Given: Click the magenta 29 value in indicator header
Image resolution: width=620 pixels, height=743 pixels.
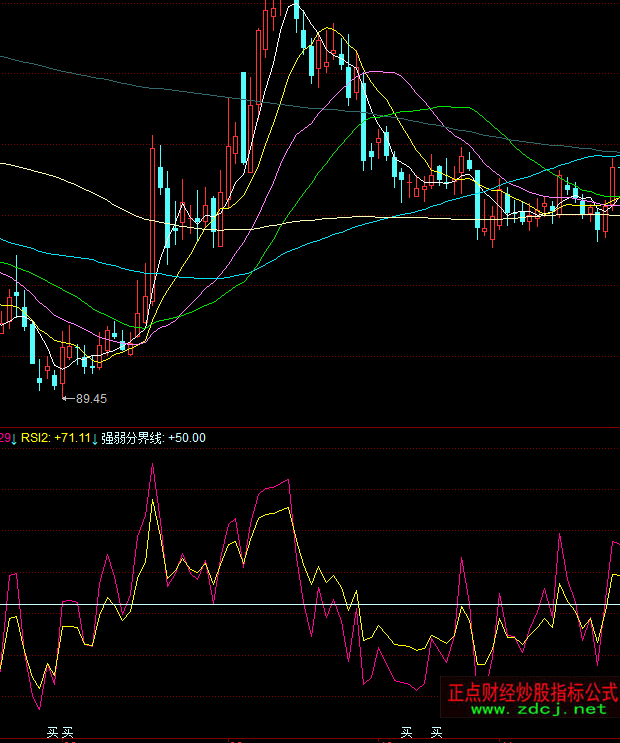Looking at the screenshot, I should tap(4, 438).
